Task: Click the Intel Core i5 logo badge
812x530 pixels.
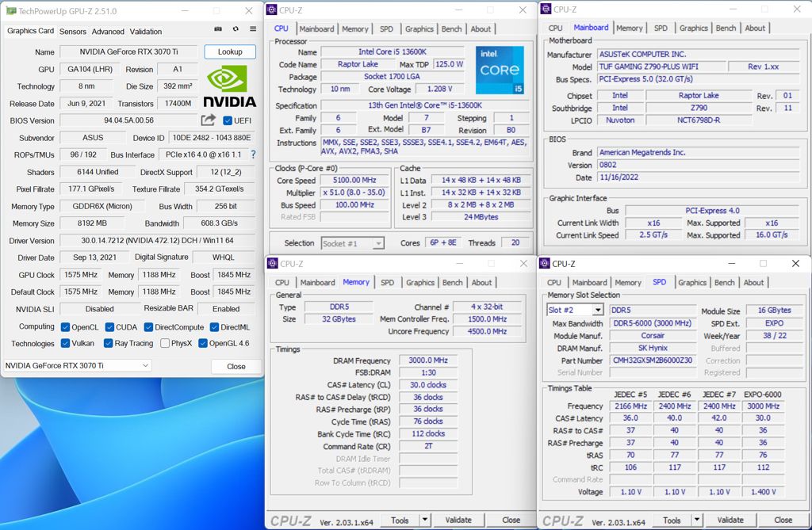Action: point(500,70)
